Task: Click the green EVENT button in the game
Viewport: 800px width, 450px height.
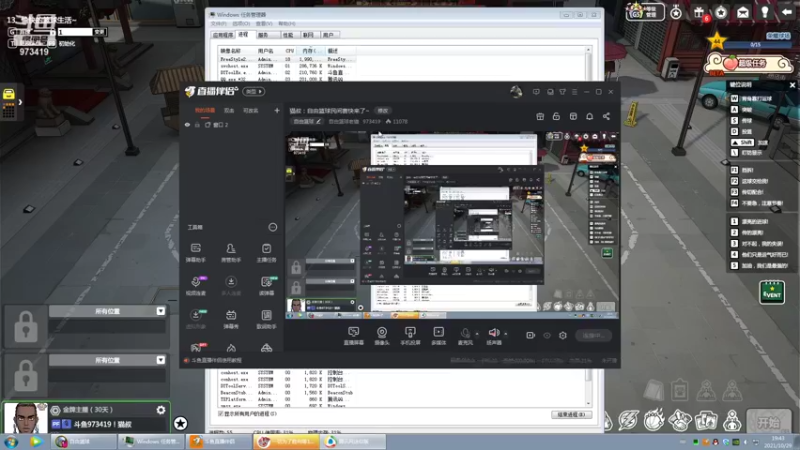Action: (771, 293)
